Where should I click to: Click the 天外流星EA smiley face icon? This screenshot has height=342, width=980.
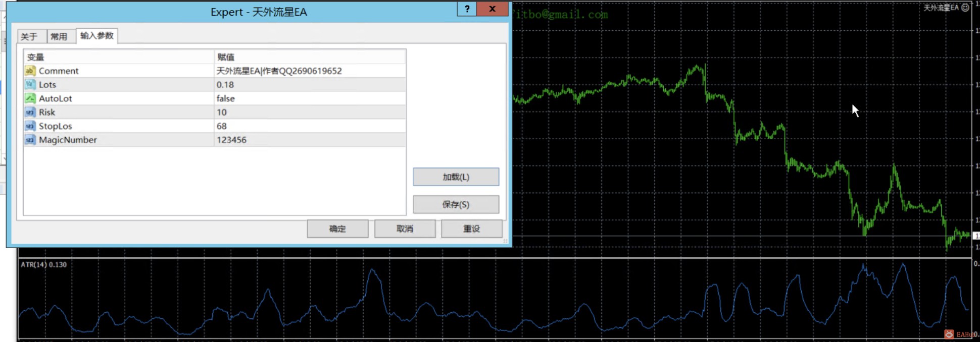pos(965,8)
